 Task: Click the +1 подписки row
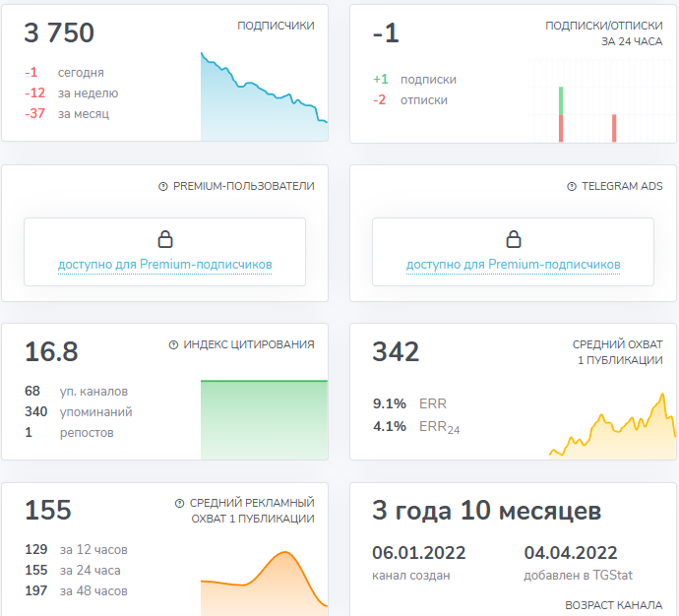[x=414, y=80]
